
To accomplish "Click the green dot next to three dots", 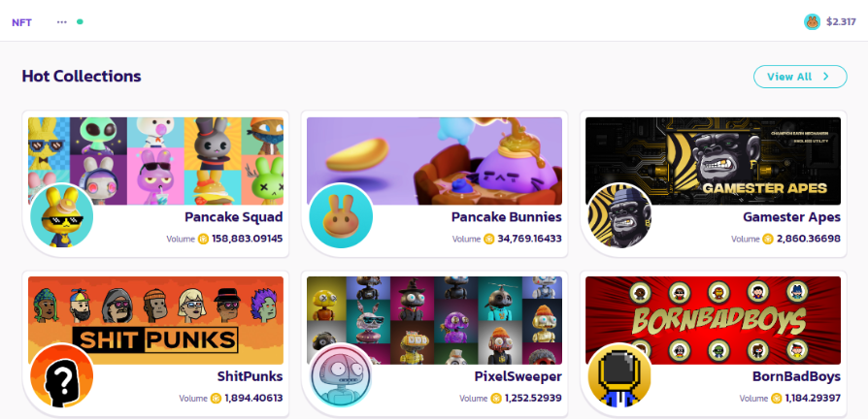I will point(80,22).
